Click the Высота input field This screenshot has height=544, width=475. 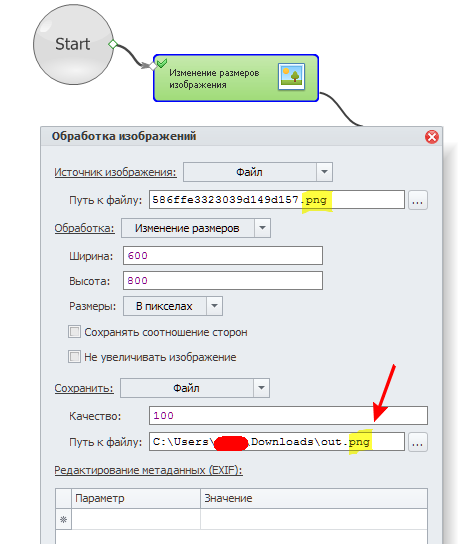pos(223,281)
